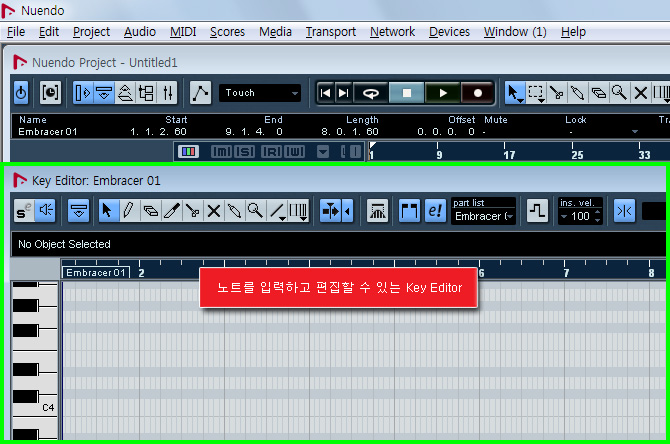Toggle Show Event Infoline in project window
Screen dimensions: 670x444
(x=104, y=93)
